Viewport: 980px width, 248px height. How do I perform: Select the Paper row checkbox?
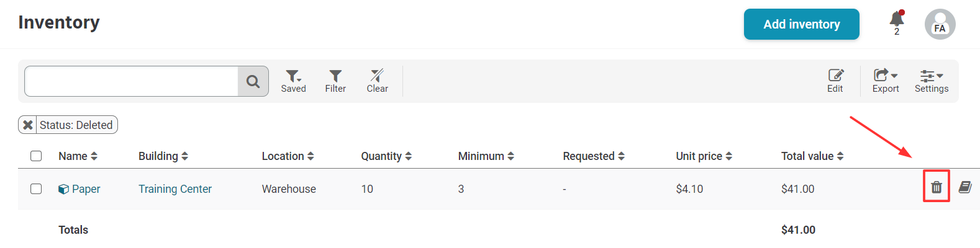[x=36, y=188]
